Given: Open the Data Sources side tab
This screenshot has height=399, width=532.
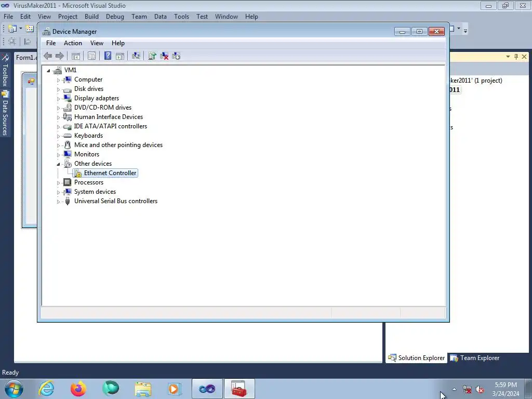Looking at the screenshot, I should (x=5, y=114).
